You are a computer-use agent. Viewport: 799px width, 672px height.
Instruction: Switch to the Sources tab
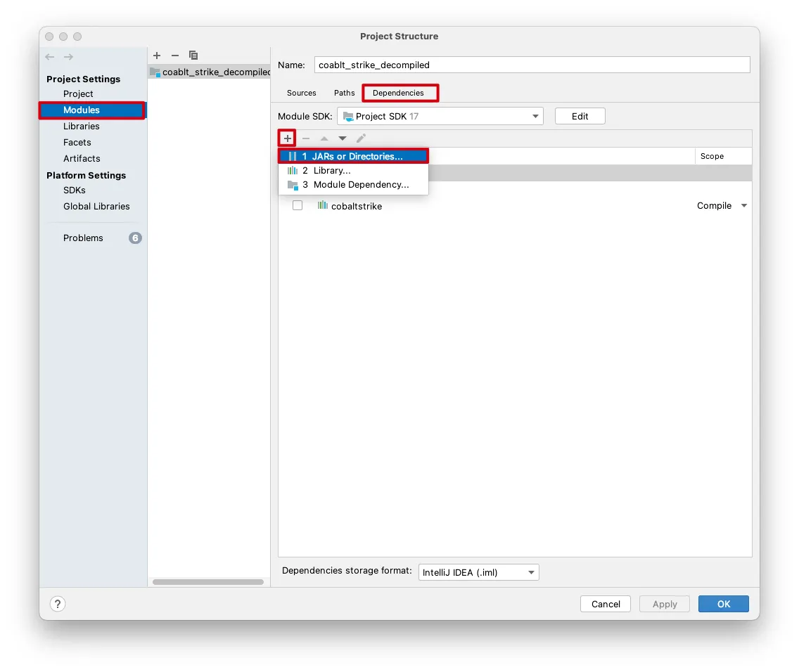pyautogui.click(x=302, y=93)
